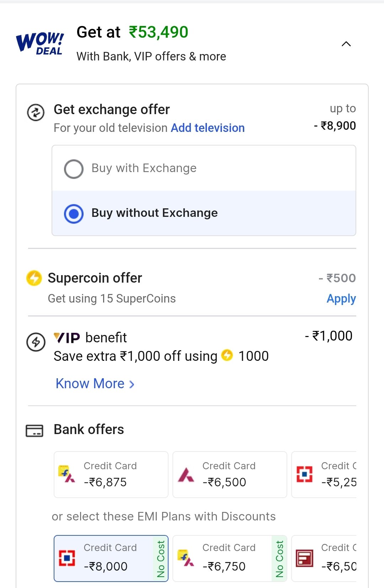Select the Buy without Exchange radio button
The width and height of the screenshot is (384, 588).
pyautogui.click(x=74, y=214)
